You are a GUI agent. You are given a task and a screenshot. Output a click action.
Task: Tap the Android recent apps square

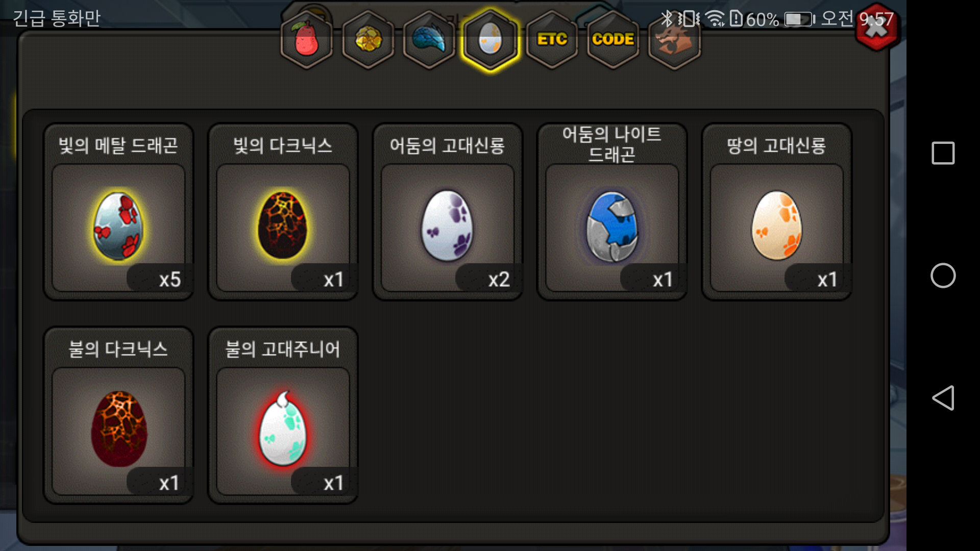tap(943, 153)
